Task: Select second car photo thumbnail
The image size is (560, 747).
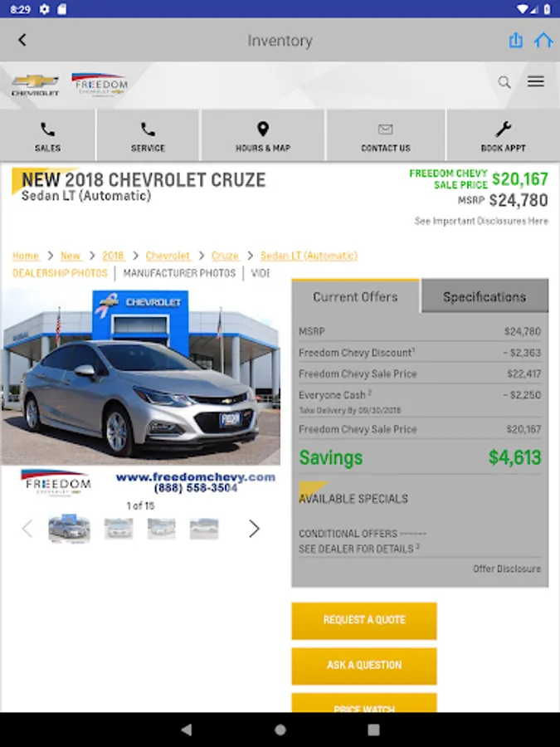Action: (119, 529)
